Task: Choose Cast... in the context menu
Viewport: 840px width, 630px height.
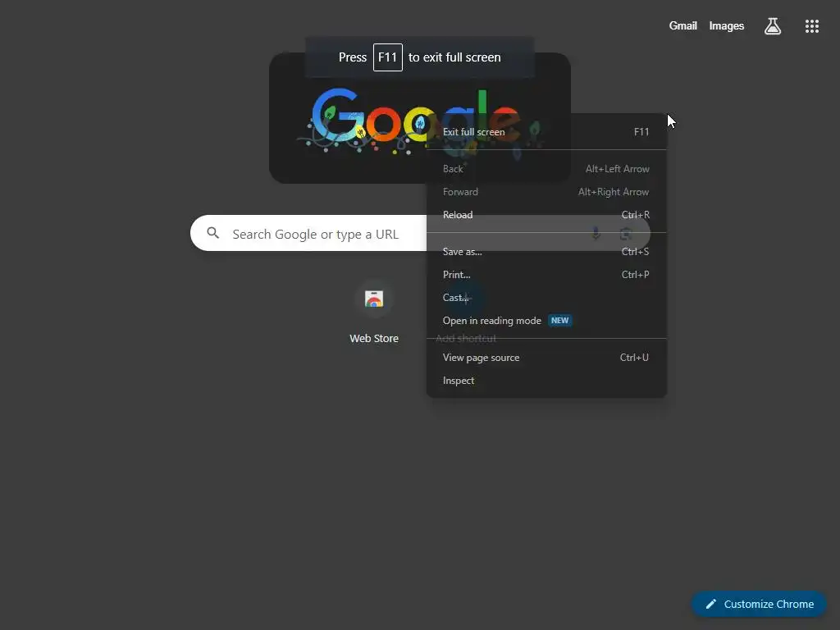Action: pos(546,297)
